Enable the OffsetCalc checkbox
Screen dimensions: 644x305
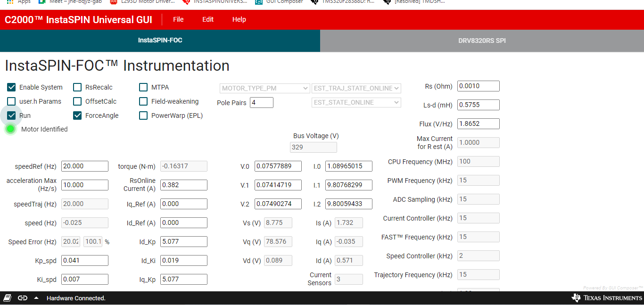(x=77, y=101)
